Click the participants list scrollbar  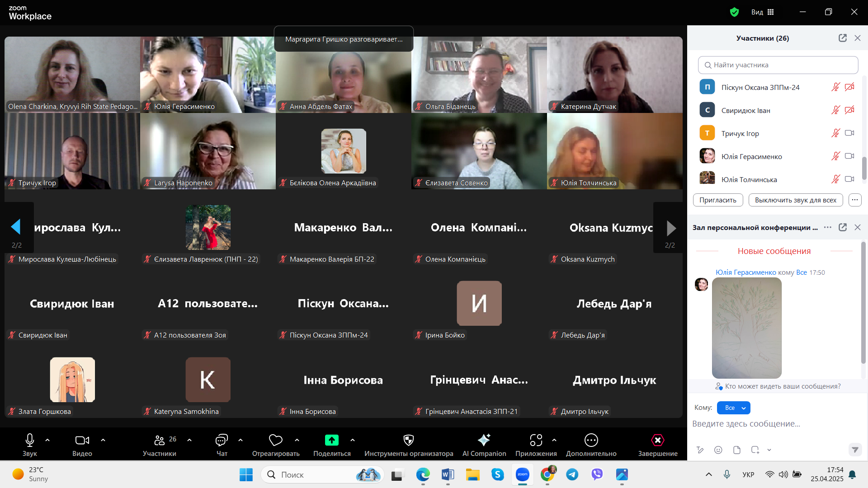click(x=864, y=167)
